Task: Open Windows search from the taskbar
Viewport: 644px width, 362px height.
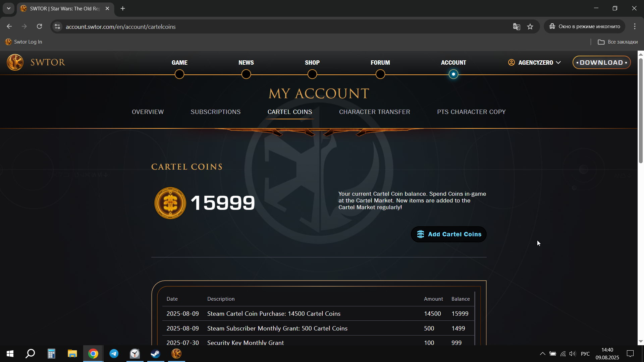Action: pos(30,354)
